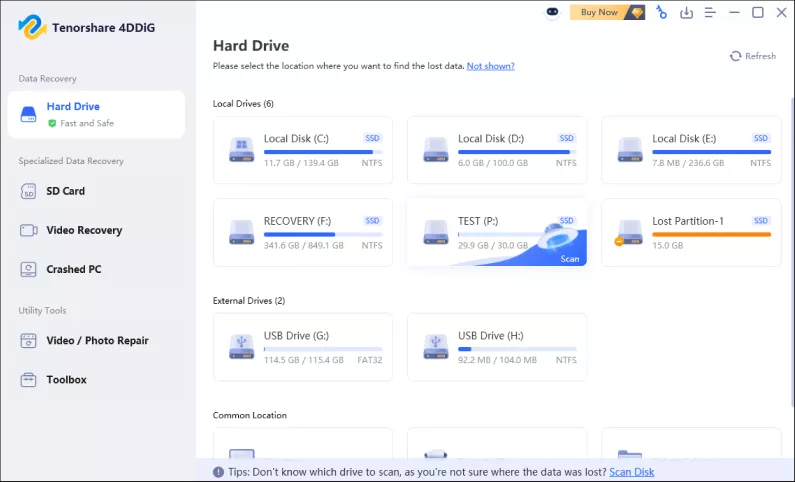This screenshot has width=795, height=482.
Task: Click SSD badge on Local Disk (C:)
Action: point(372,138)
